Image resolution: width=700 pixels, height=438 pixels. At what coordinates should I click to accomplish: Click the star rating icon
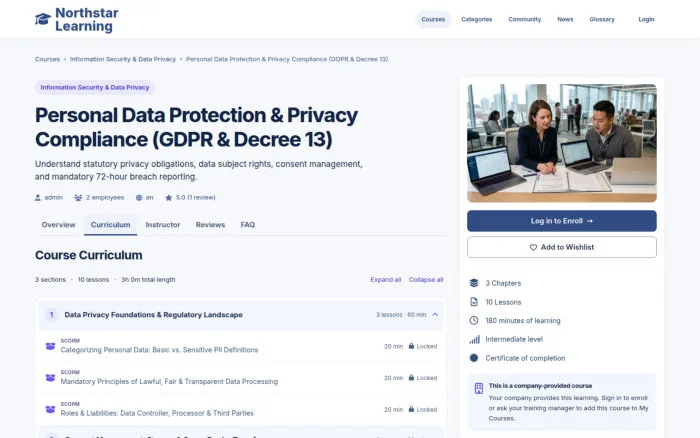tap(169, 197)
